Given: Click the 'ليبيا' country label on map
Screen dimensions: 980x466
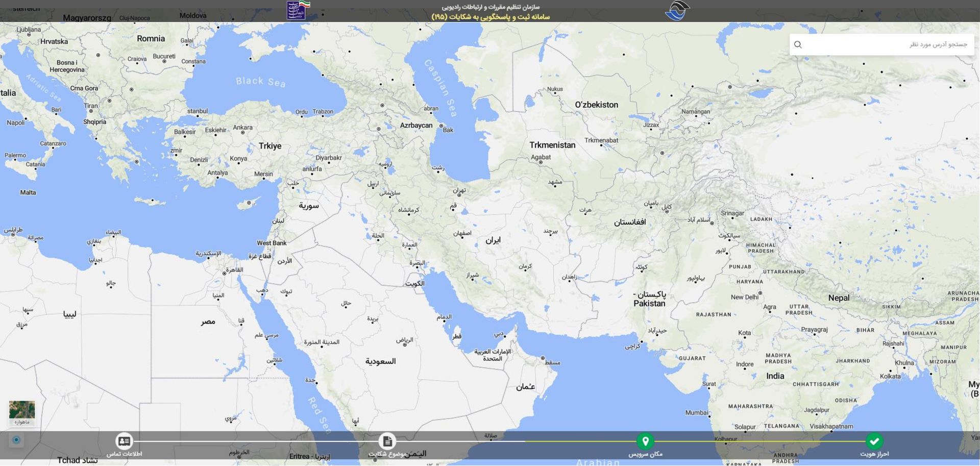Looking at the screenshot, I should click(x=70, y=314).
